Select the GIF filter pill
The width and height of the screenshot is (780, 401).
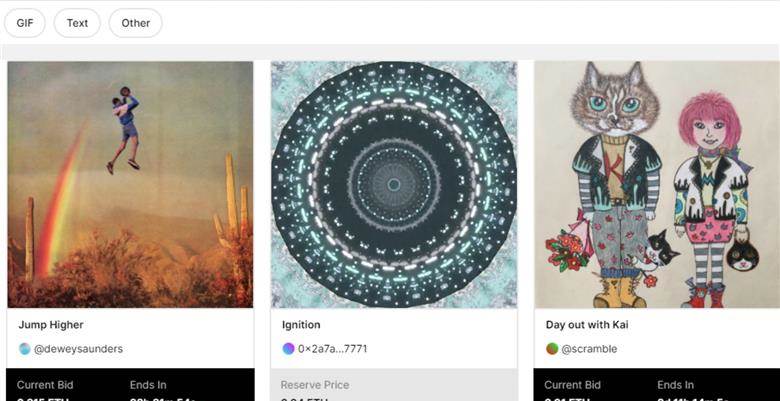(x=25, y=23)
